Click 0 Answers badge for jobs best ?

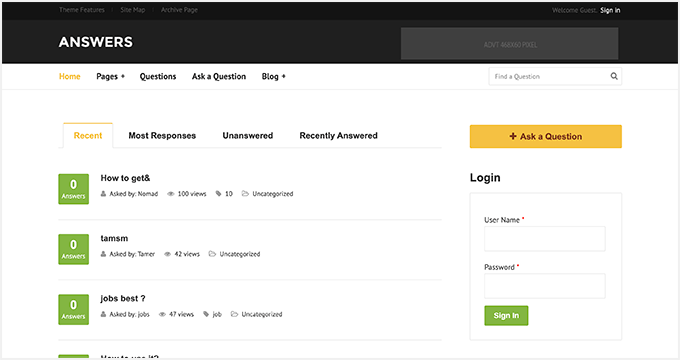(73, 310)
